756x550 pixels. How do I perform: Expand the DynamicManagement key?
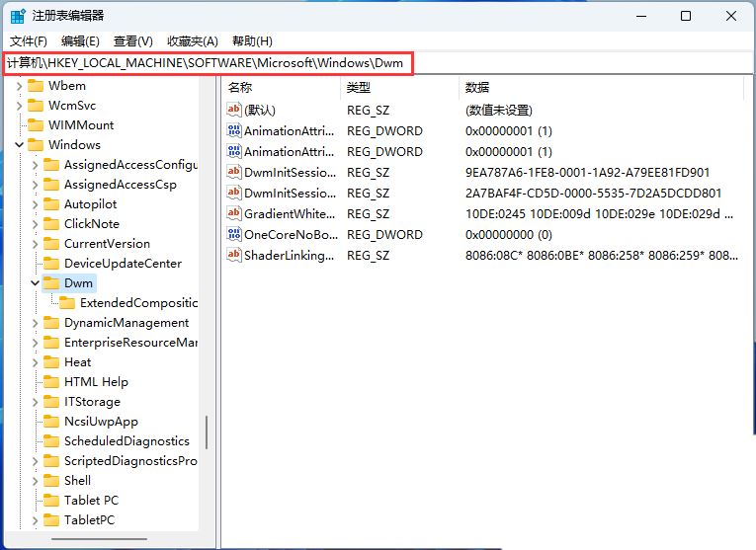[x=36, y=323]
